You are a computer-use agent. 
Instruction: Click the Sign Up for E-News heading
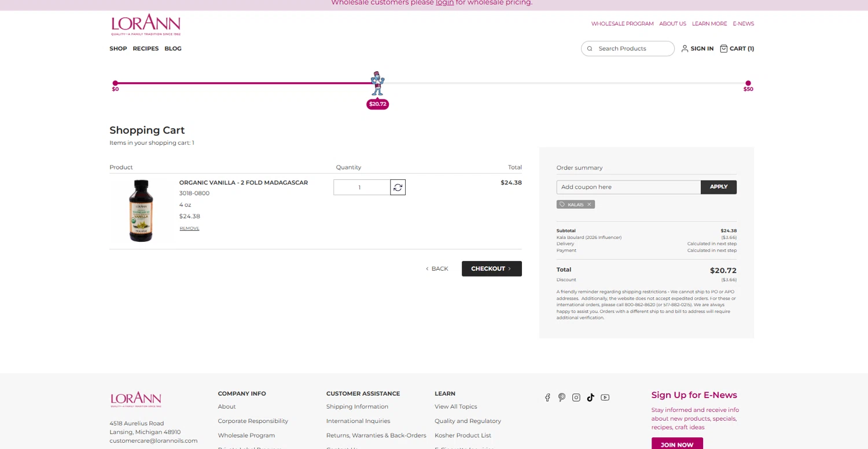[694, 395]
